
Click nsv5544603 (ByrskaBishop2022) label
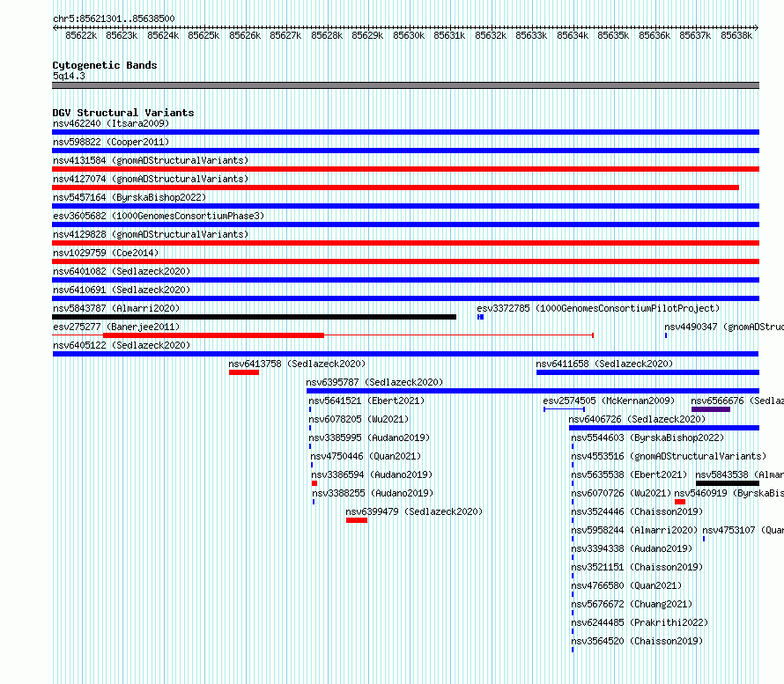[647, 438]
